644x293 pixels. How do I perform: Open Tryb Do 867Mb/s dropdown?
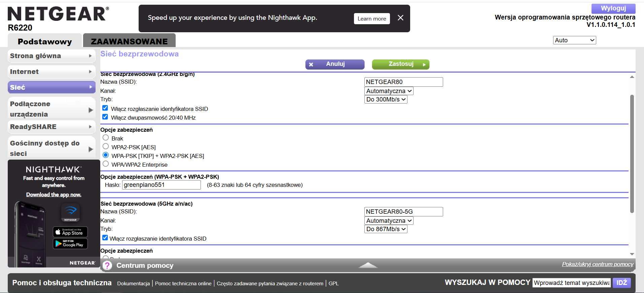tap(386, 229)
